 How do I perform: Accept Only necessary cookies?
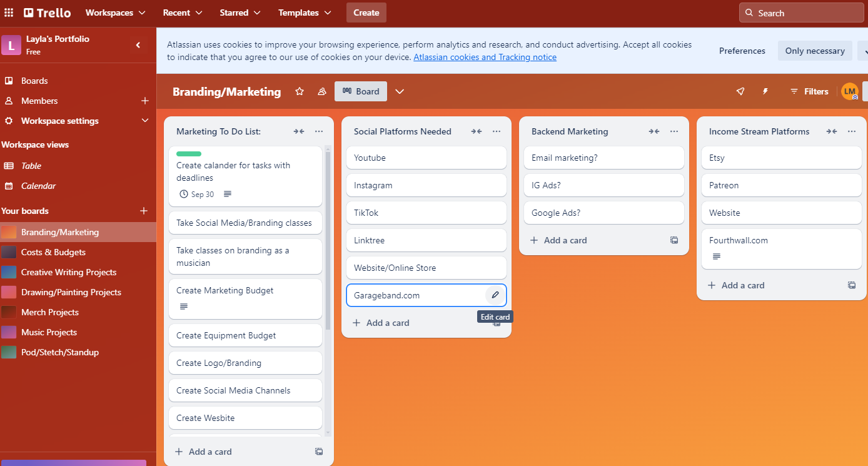coord(815,51)
